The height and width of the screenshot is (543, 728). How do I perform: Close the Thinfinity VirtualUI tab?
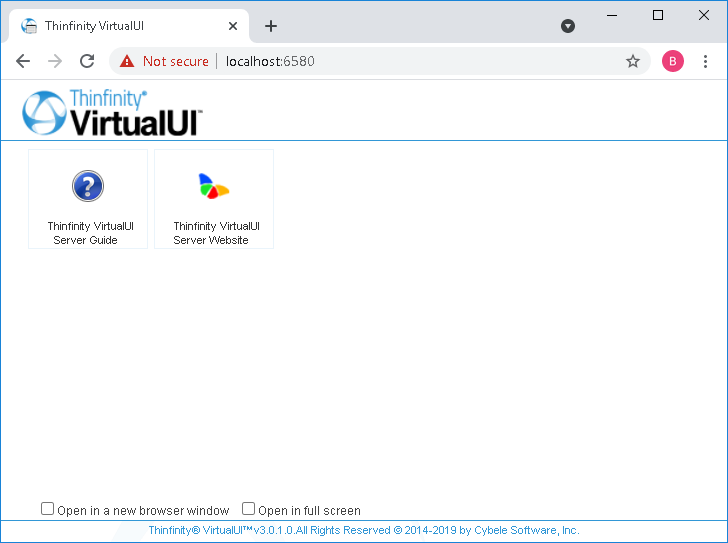click(x=233, y=26)
